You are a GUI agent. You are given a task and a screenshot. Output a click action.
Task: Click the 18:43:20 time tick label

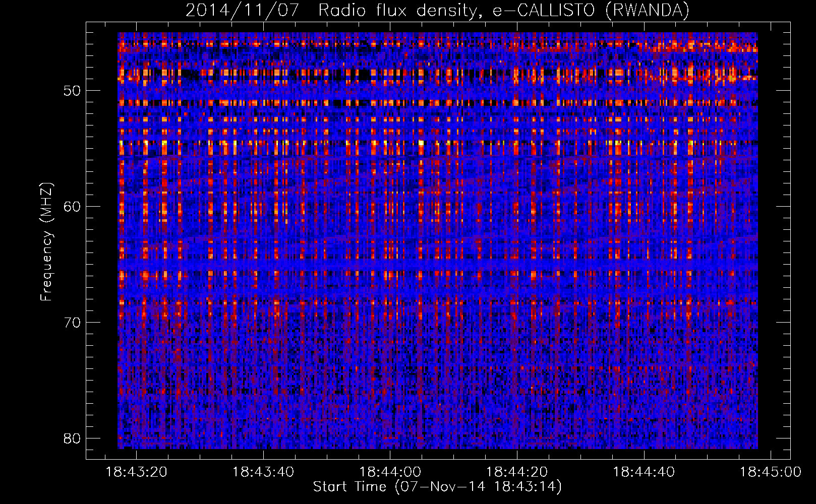(136, 472)
